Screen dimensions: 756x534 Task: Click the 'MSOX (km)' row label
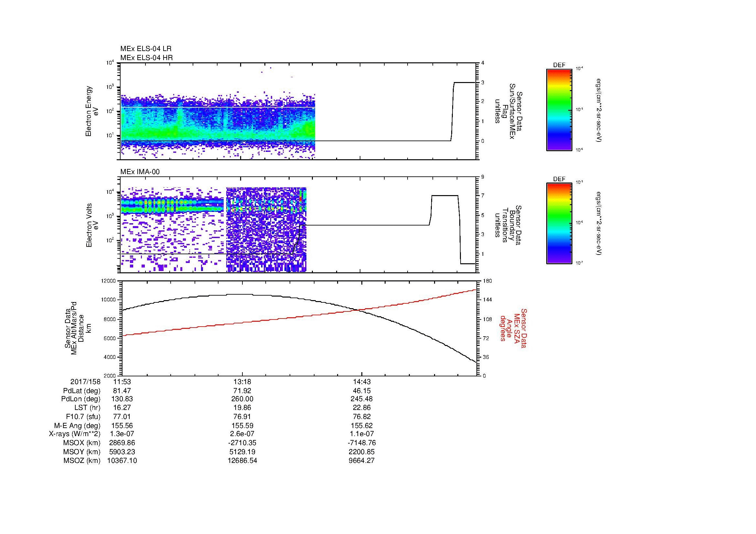point(82,443)
